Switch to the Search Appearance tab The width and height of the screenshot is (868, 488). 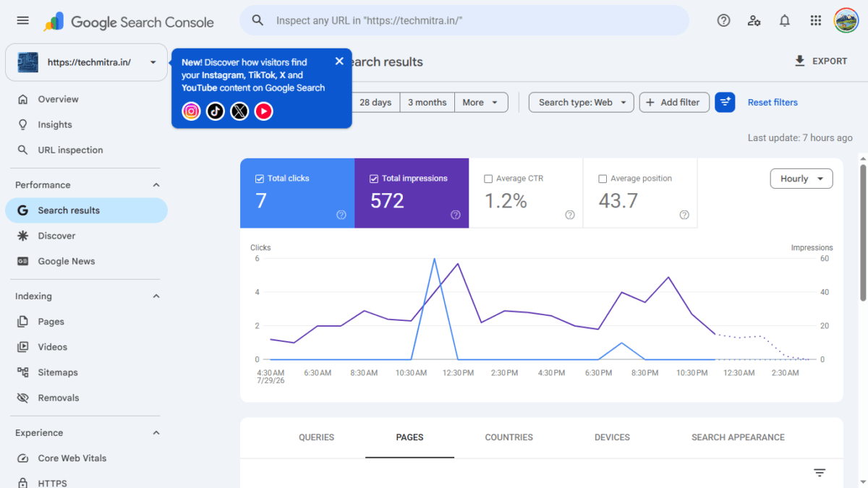point(738,437)
